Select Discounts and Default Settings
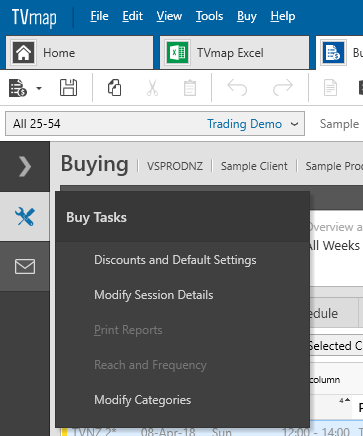 click(175, 260)
